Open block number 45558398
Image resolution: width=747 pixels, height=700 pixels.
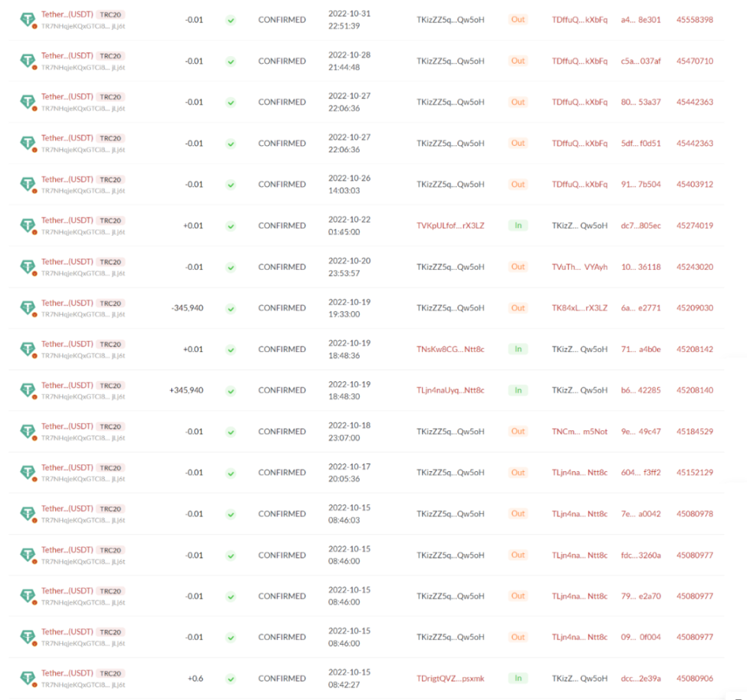(694, 20)
